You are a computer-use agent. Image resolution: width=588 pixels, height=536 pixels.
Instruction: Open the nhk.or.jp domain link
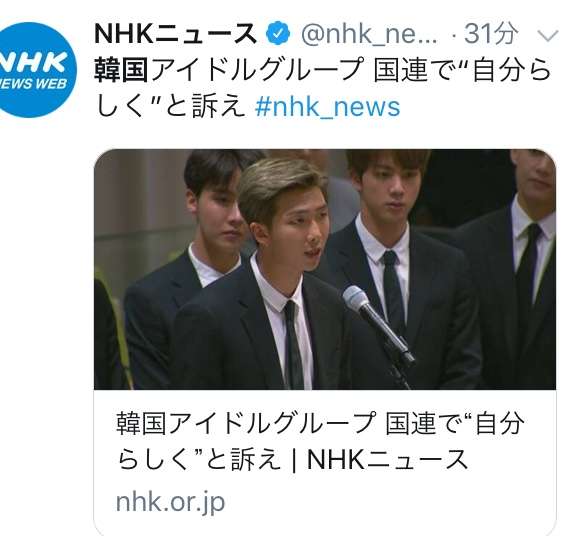coord(170,502)
